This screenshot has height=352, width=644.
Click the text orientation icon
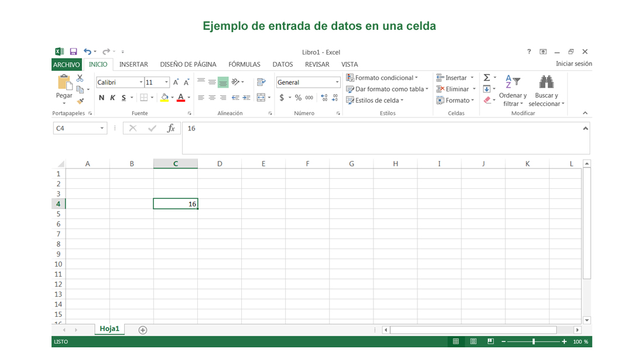tap(235, 82)
